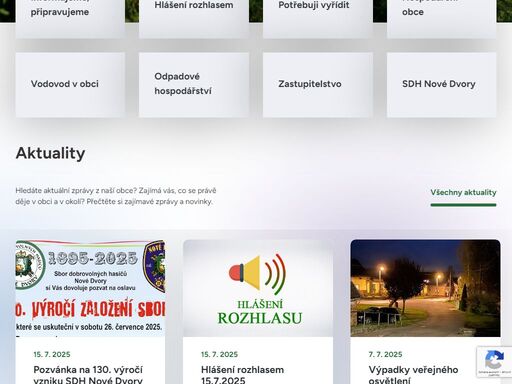Image resolution: width=512 pixels, height=384 pixels.
Task: Click the Aktuality section heading
Action: 50,153
